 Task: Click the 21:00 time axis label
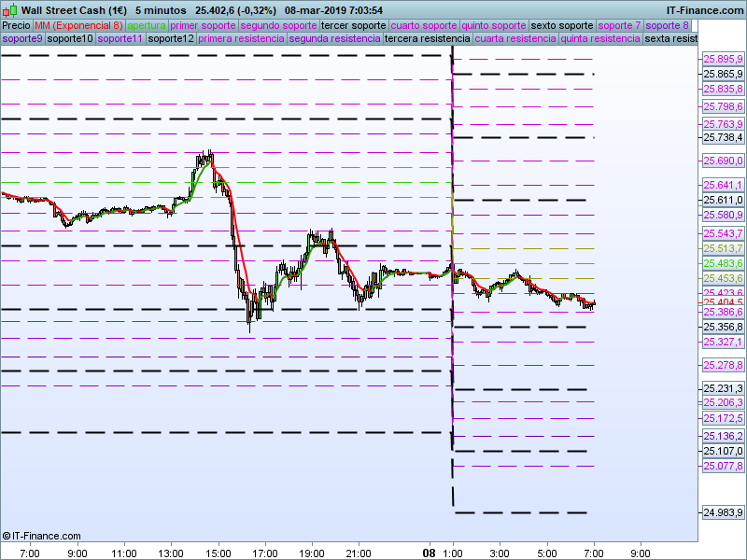coord(359,553)
